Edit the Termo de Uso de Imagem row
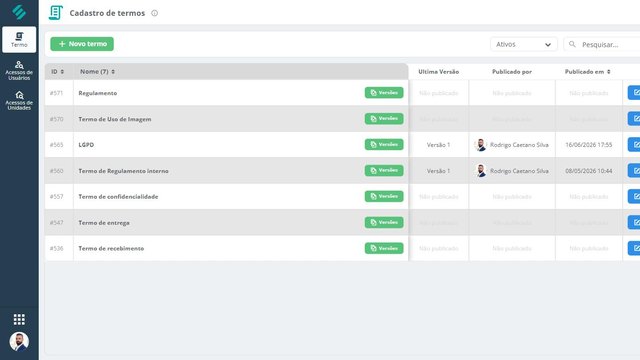Viewport: 640px width, 360px height. point(635,118)
